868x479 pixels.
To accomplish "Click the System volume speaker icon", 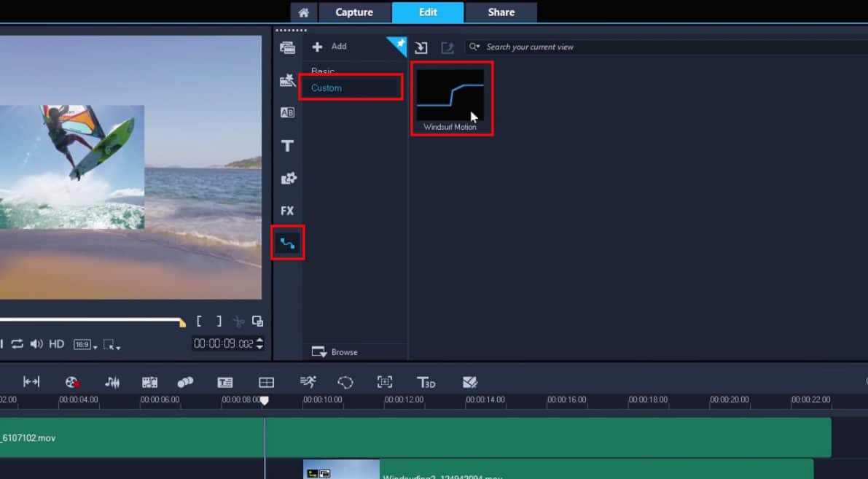I will (36, 344).
